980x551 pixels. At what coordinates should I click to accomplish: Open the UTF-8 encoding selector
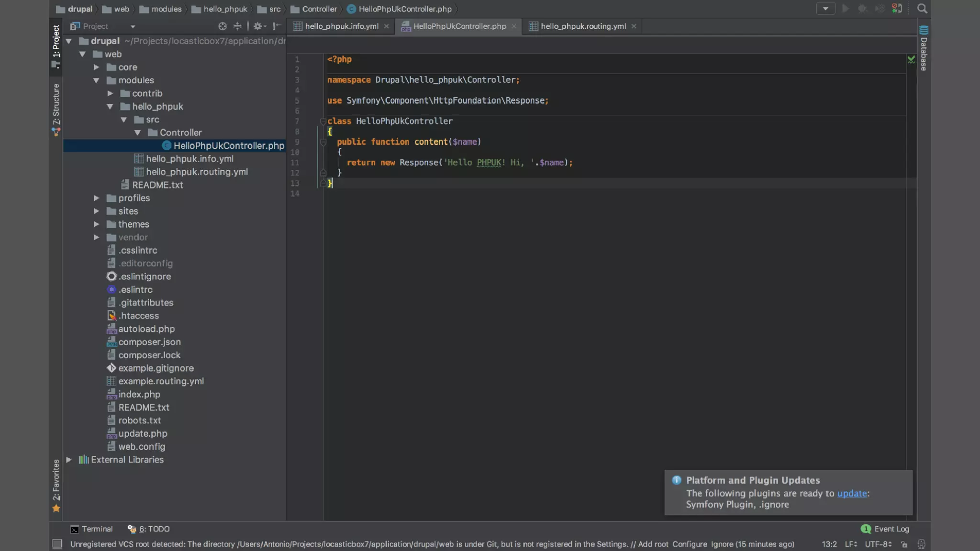point(878,544)
